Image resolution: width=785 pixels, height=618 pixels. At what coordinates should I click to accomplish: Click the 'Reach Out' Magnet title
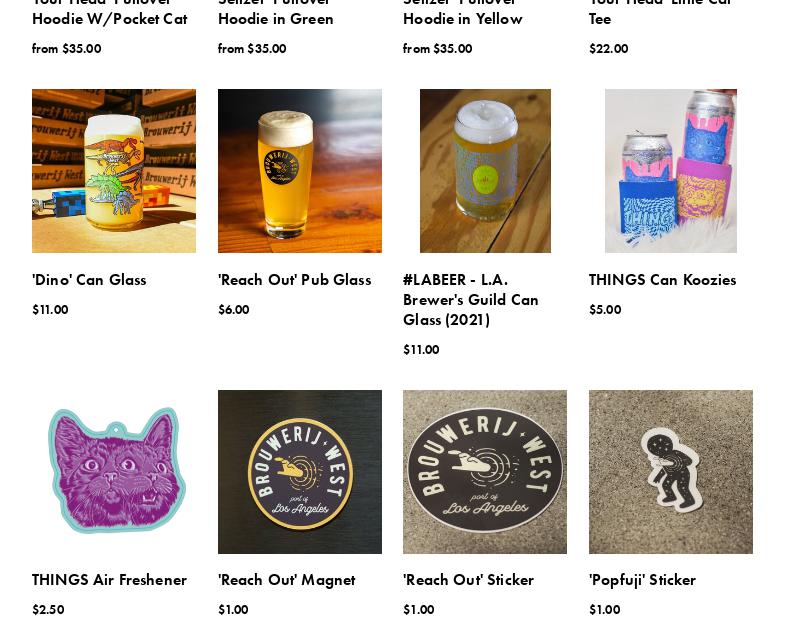point(286,580)
